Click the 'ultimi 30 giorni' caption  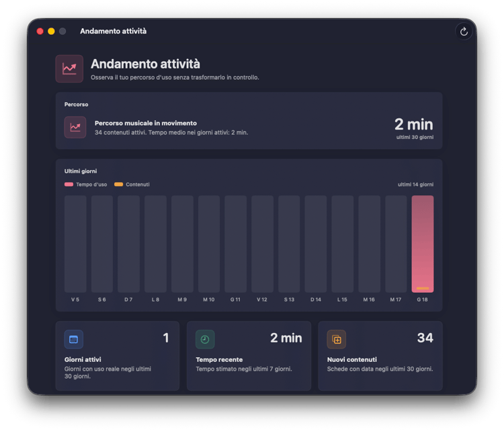[415, 137]
